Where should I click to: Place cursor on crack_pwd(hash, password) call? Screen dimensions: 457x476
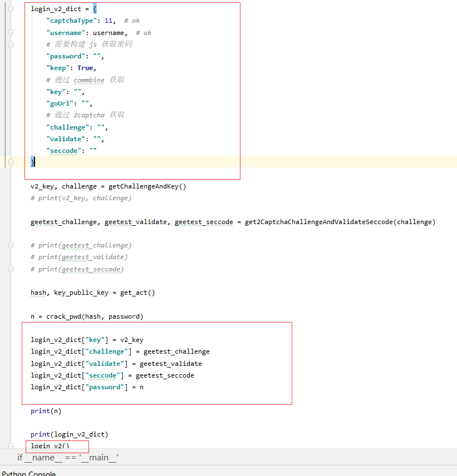(x=95, y=316)
